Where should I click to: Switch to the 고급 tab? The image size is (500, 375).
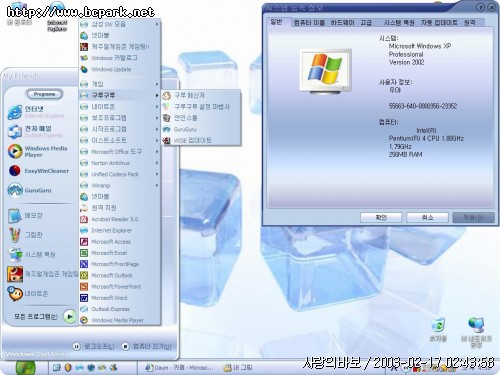tap(366, 23)
